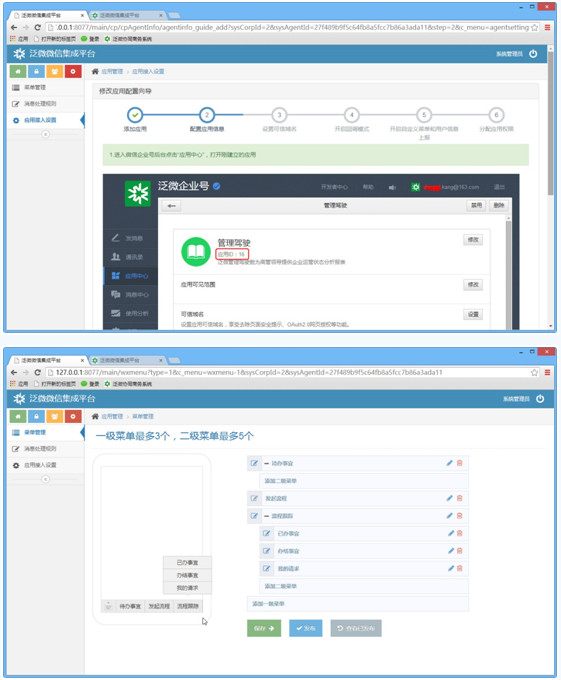
Task: Click red gear button in 应用接入设置 window
Action: (73, 71)
